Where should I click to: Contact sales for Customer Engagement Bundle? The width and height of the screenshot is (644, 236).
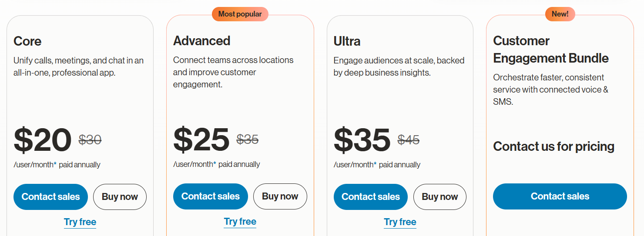coord(560,196)
